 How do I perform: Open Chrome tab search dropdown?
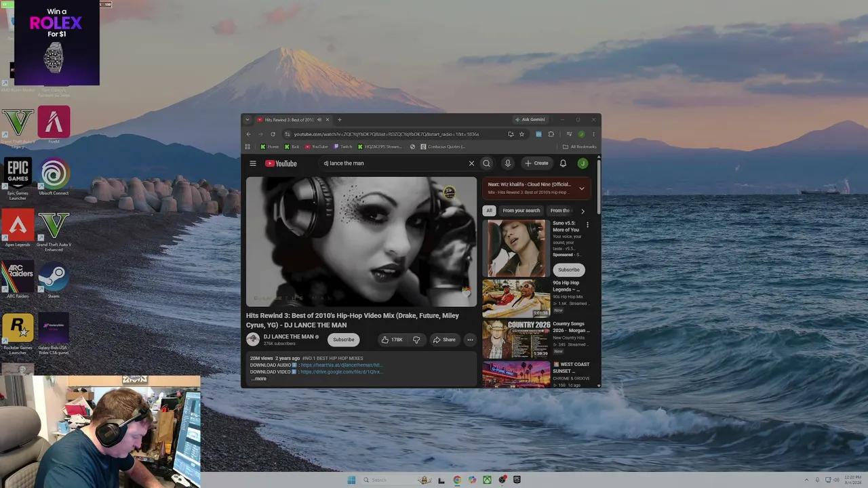coord(248,120)
